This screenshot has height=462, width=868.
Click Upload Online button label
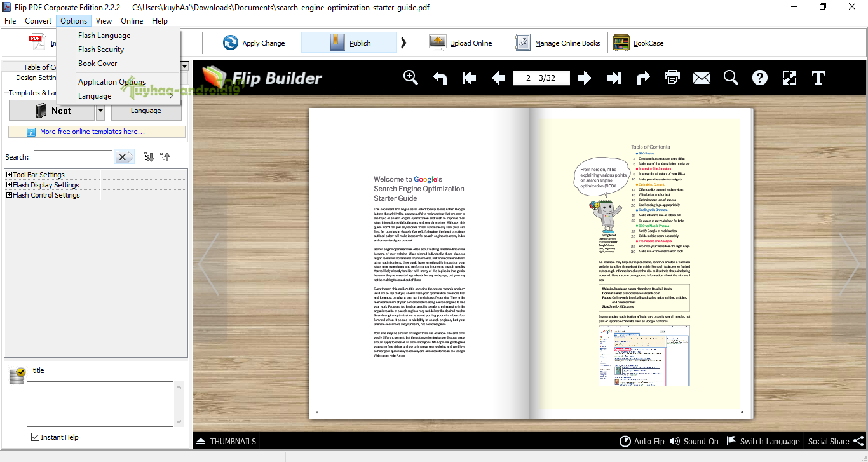pos(471,43)
